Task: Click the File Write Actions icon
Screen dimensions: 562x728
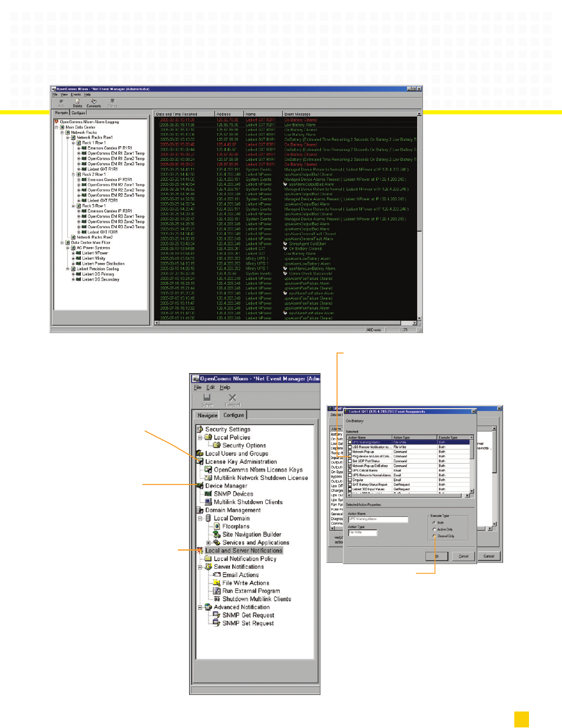Action: point(217,583)
